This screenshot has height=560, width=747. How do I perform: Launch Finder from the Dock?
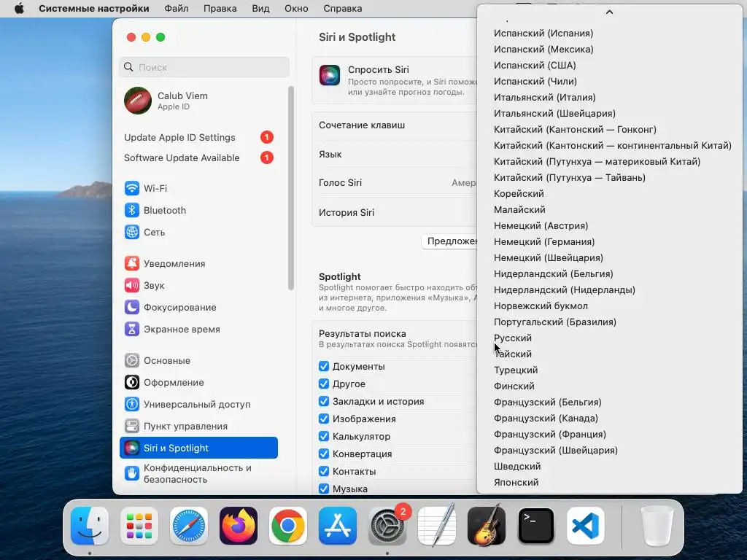click(x=90, y=526)
